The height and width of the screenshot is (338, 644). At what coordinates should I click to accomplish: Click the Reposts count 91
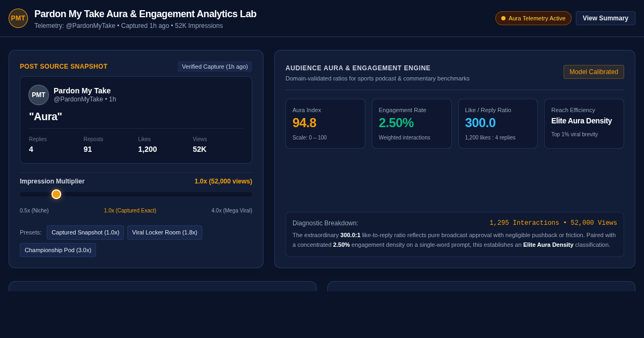[88, 149]
